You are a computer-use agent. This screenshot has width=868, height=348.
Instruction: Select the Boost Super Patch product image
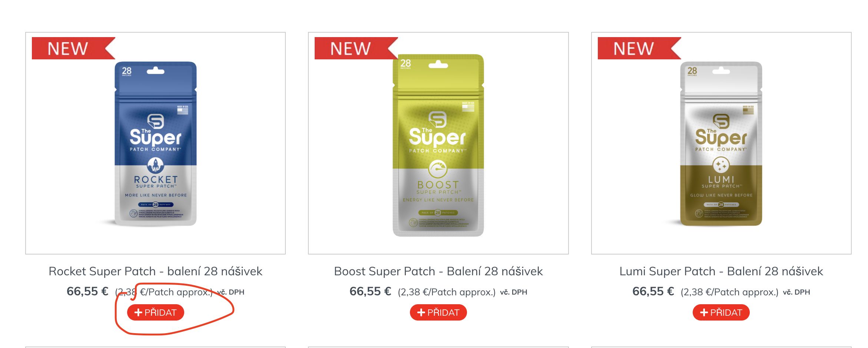tap(438, 145)
